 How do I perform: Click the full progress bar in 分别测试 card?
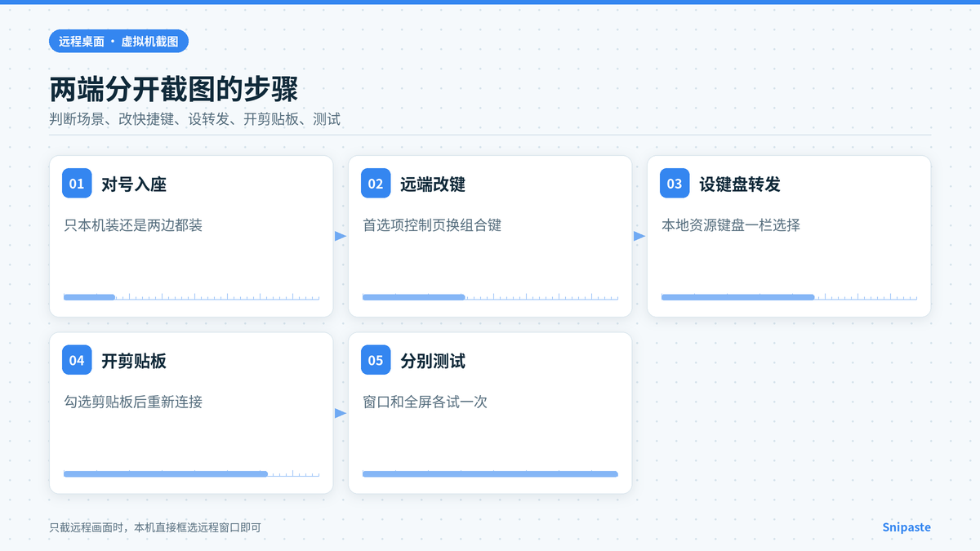(490, 473)
